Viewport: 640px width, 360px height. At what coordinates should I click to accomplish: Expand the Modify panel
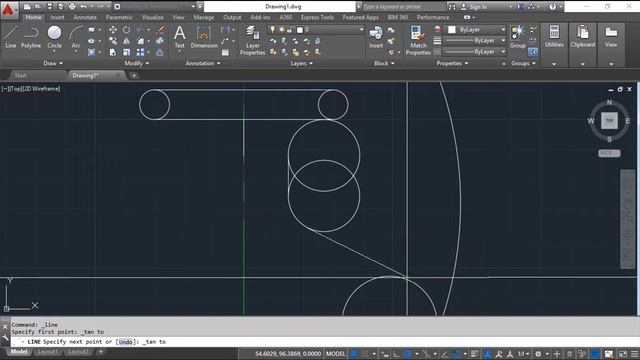tap(137, 63)
